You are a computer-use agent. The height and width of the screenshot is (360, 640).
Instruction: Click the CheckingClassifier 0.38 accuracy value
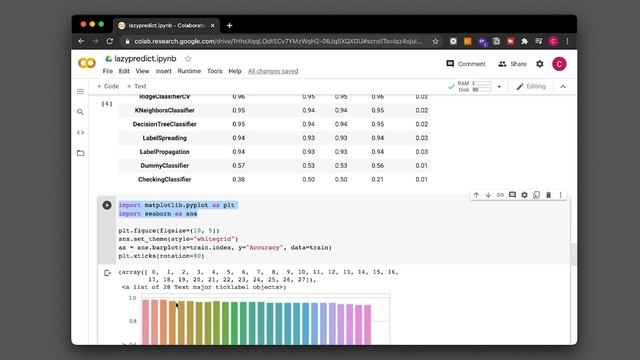pos(238,180)
